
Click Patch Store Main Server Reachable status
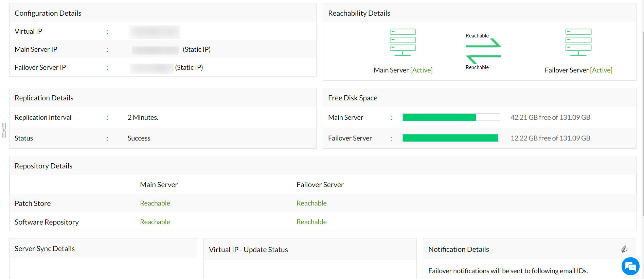(155, 203)
